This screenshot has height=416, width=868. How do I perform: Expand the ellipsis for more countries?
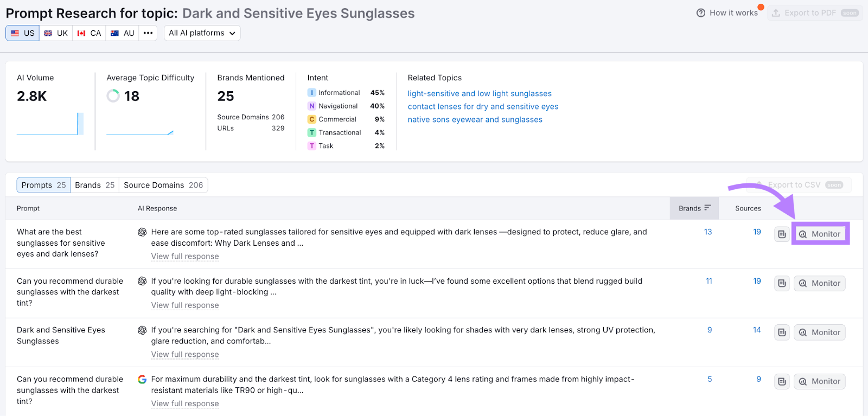pyautogui.click(x=148, y=33)
